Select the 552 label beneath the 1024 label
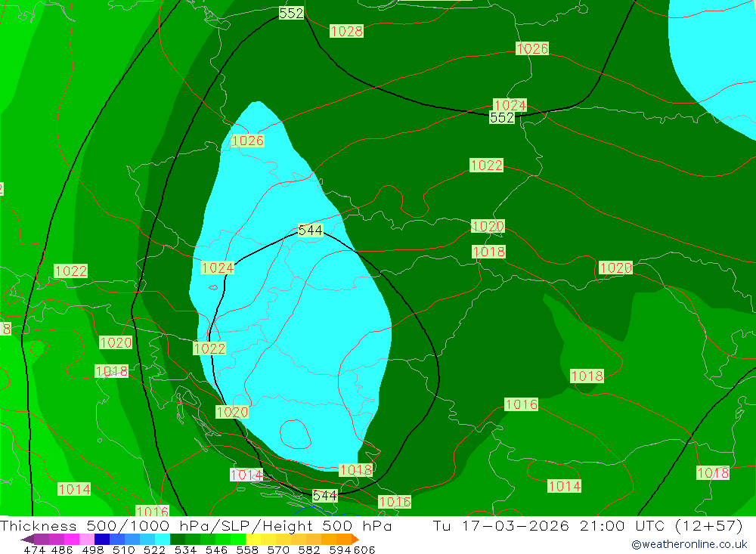 pyautogui.click(x=502, y=118)
